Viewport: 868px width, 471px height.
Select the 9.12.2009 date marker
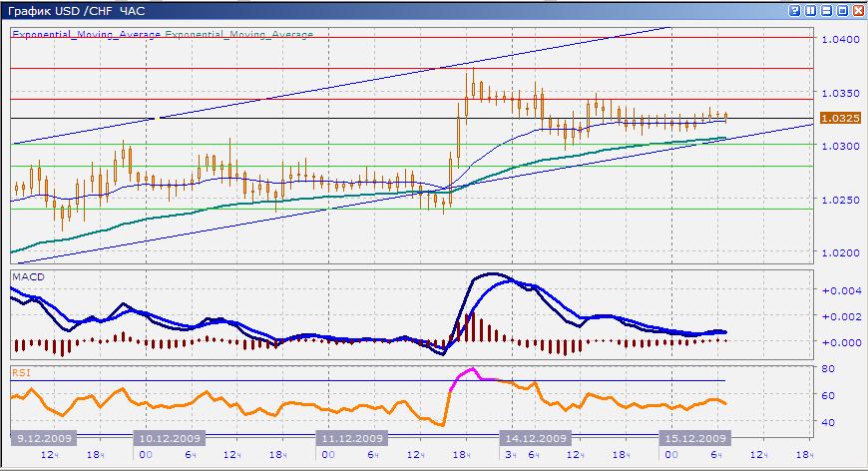point(44,438)
